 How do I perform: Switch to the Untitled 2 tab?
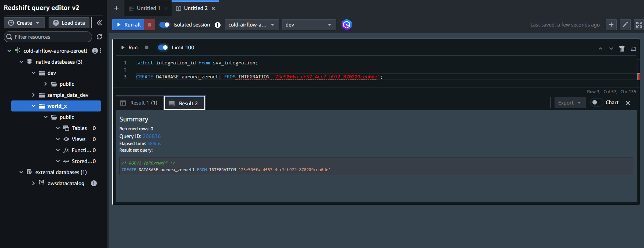tap(196, 8)
